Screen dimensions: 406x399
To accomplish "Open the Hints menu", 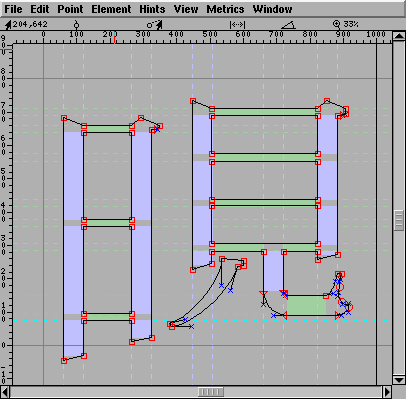I will [152, 9].
